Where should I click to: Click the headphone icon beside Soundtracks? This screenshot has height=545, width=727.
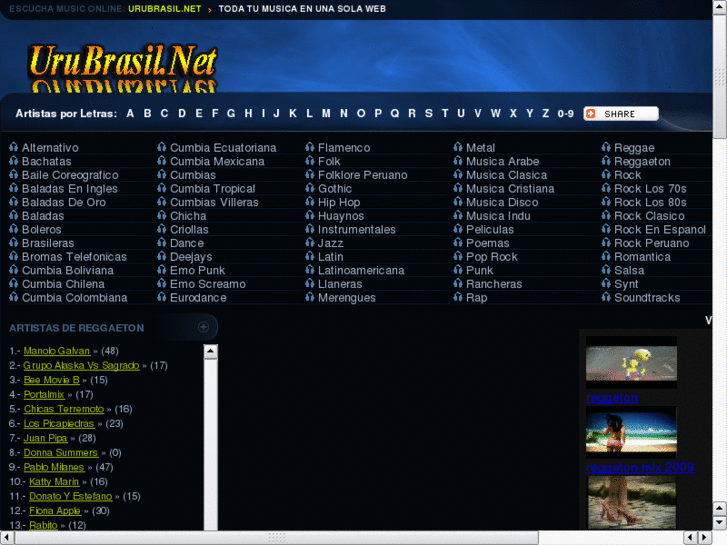[606, 297]
